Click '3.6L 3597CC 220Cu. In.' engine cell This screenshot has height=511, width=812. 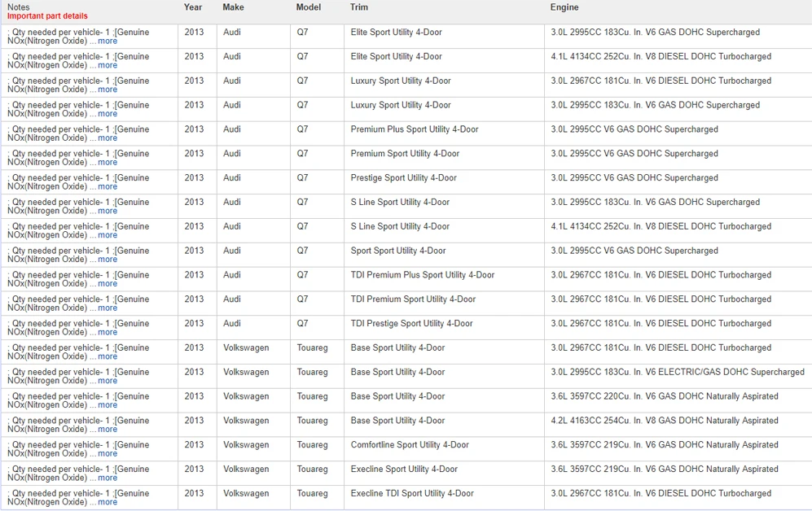point(665,396)
